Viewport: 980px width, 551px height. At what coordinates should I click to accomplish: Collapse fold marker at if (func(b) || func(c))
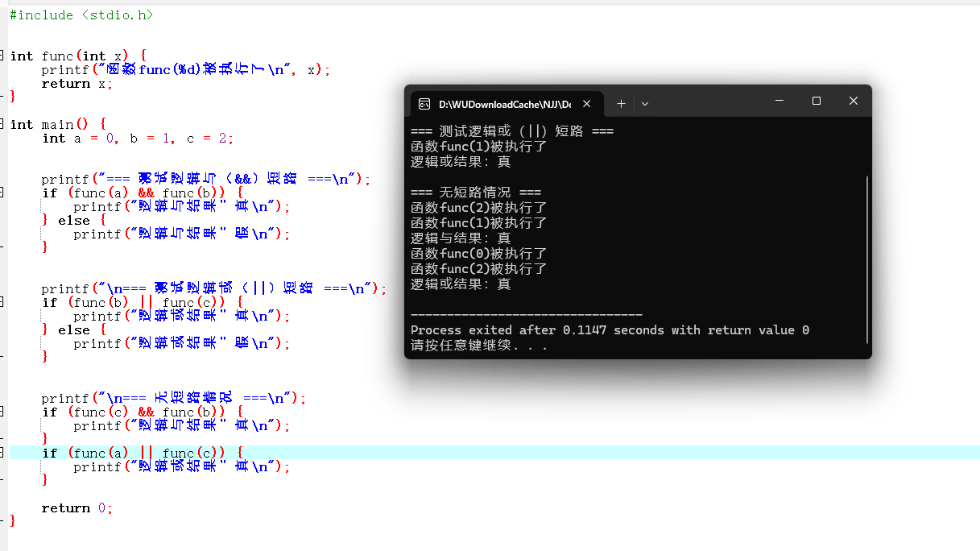2,302
